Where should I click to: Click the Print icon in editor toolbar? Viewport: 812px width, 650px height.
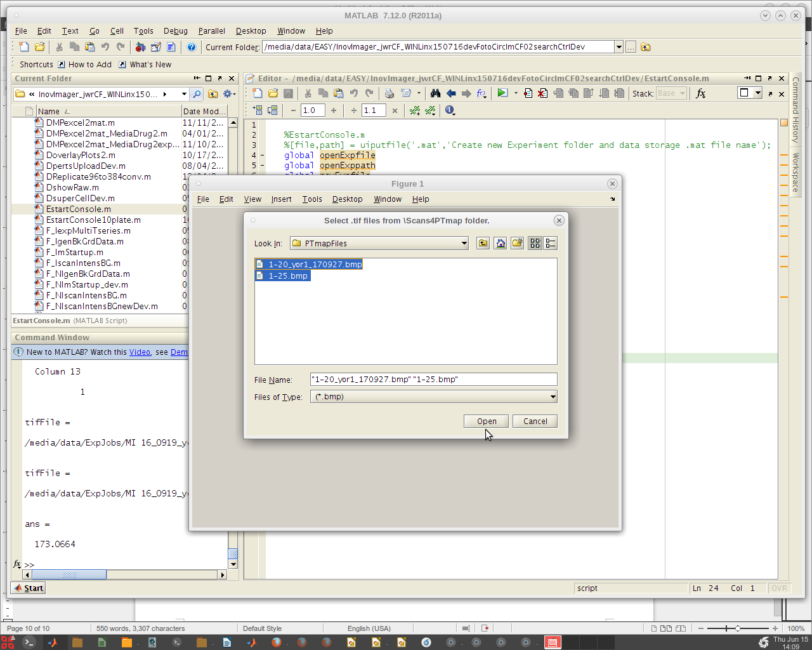pos(390,93)
